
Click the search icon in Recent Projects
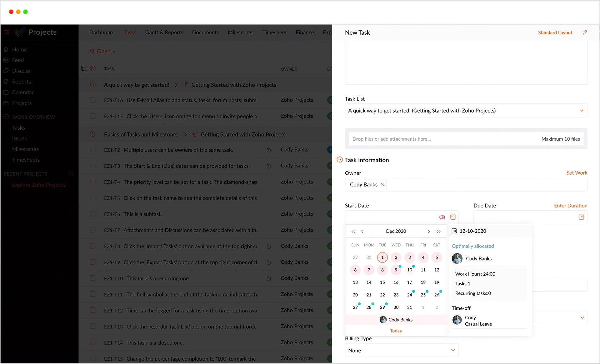pyautogui.click(x=72, y=174)
